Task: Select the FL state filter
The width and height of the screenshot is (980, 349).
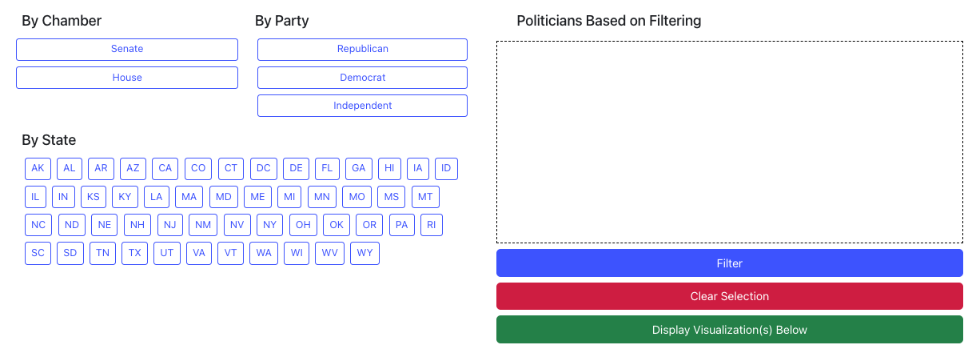Action: tap(327, 169)
